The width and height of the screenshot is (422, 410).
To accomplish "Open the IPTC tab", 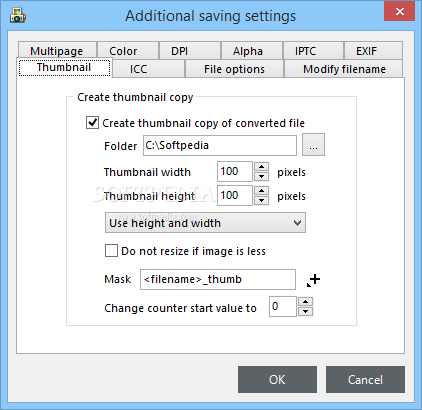I will [x=313, y=51].
